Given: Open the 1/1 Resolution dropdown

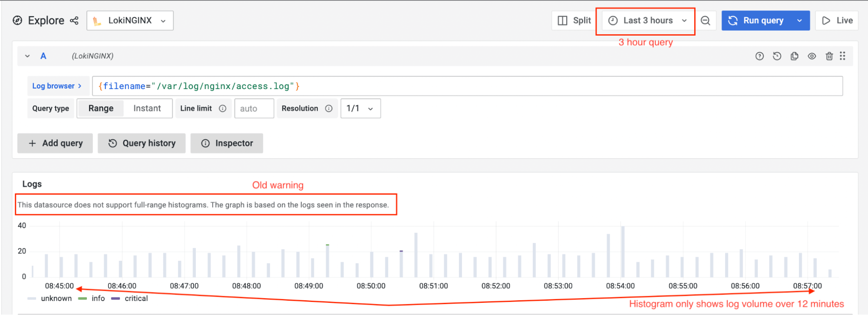Looking at the screenshot, I should pyautogui.click(x=360, y=109).
